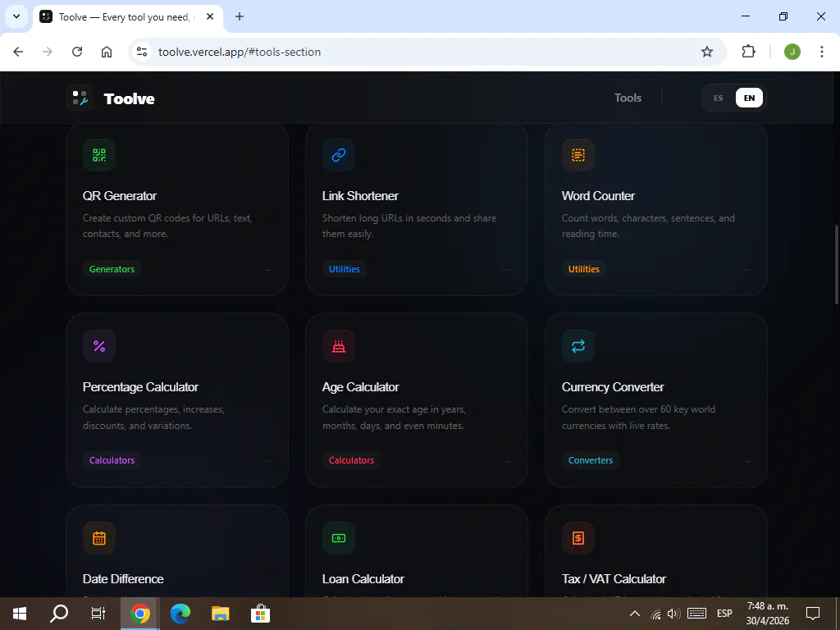Go back to previous page
Image resolution: width=840 pixels, height=630 pixels.
tap(18, 52)
